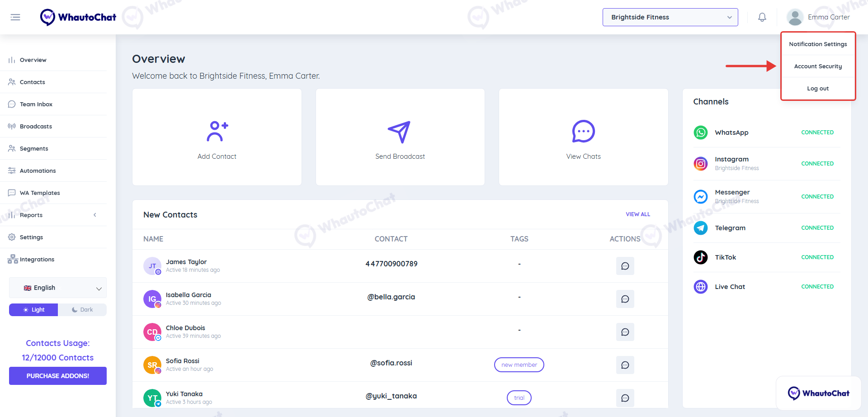This screenshot has height=417, width=868.
Task: Open chat with Yuki Tanaka
Action: click(x=625, y=398)
